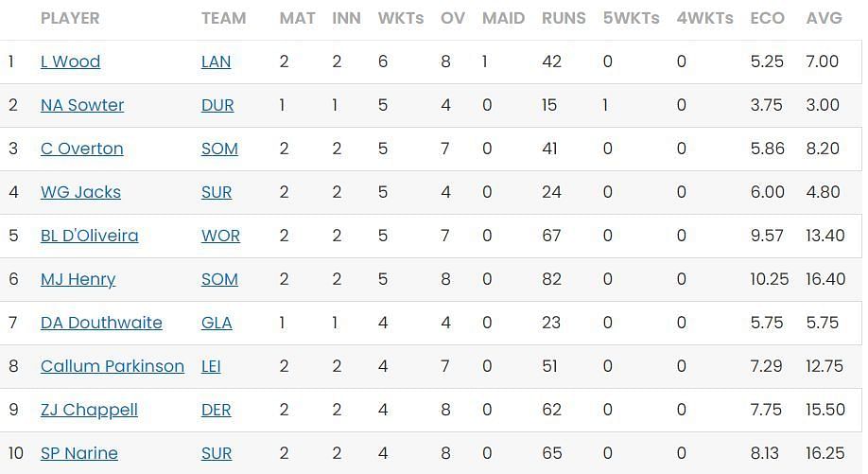Click DER team link
This screenshot has width=868, height=474.
click(x=216, y=410)
